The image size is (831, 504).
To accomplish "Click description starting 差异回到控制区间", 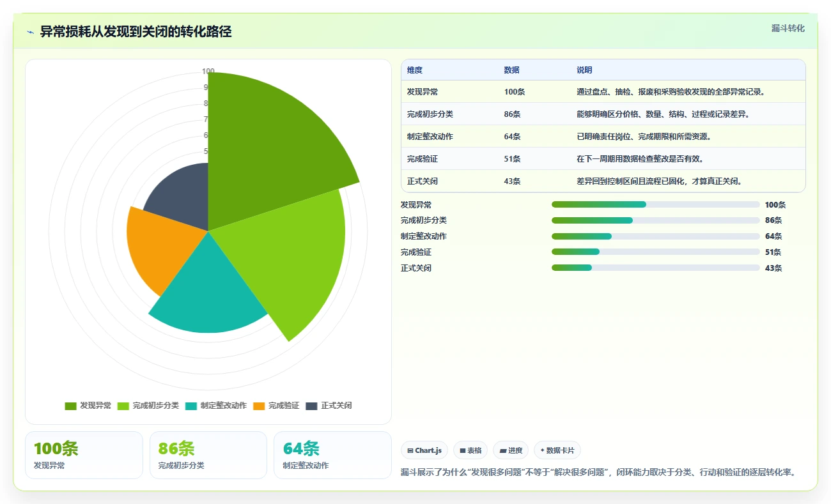I will pos(659,181).
